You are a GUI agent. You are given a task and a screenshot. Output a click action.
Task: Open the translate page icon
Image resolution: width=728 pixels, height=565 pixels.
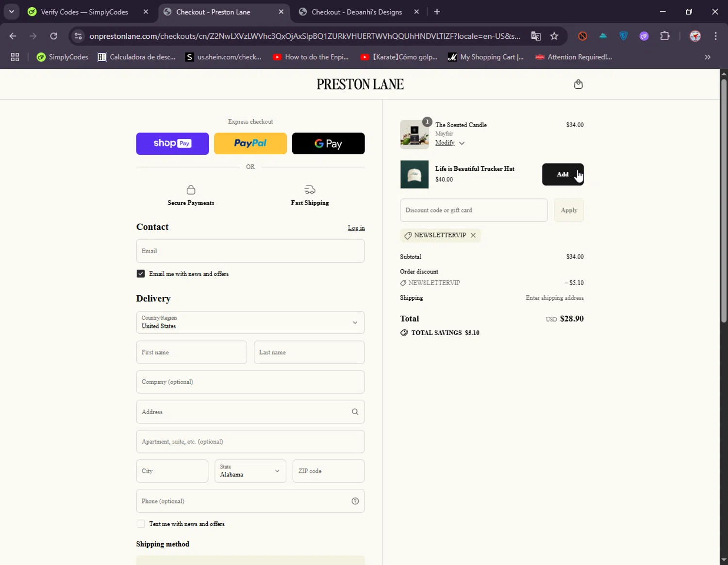pos(536,36)
